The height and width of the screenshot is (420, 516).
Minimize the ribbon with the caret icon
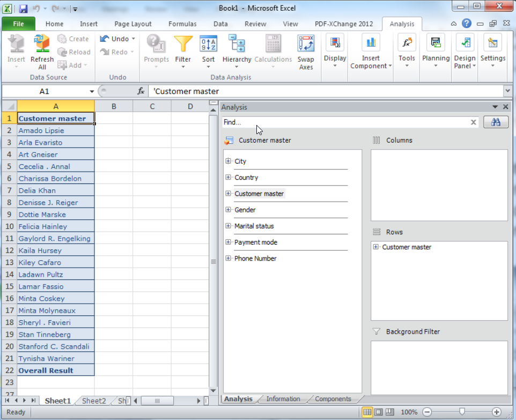click(x=453, y=24)
